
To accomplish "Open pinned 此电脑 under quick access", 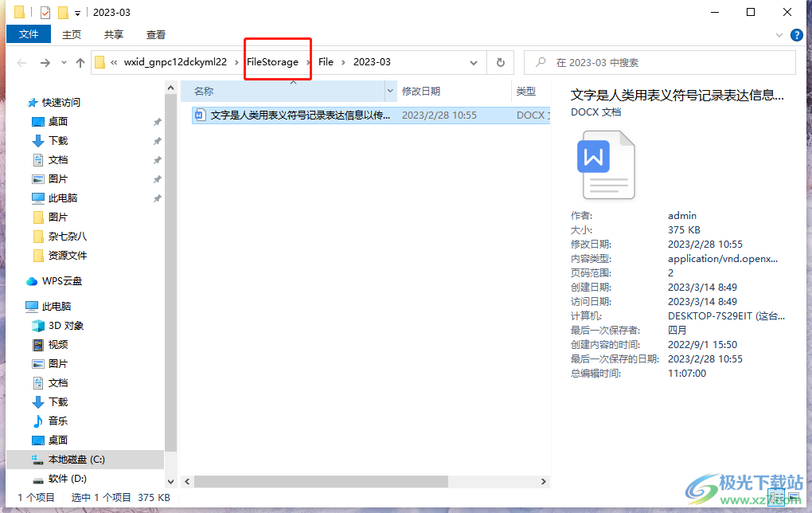I will click(x=63, y=198).
